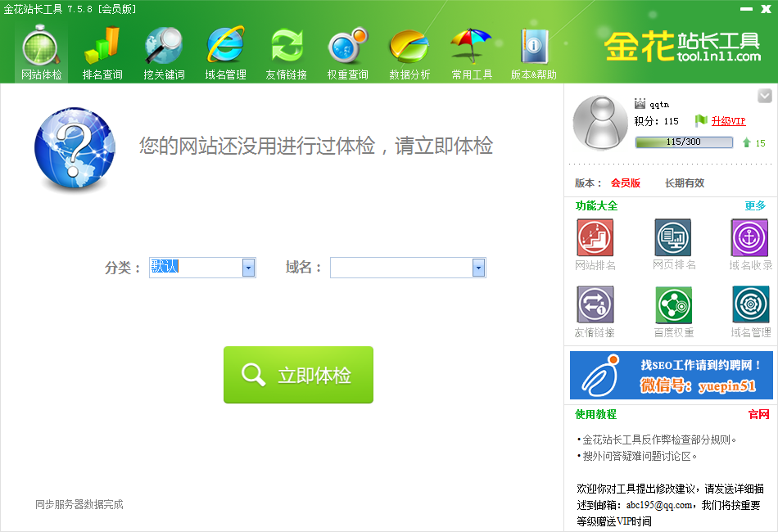Click the 115/300 points progress bar
The height and width of the screenshot is (532, 778).
click(684, 142)
